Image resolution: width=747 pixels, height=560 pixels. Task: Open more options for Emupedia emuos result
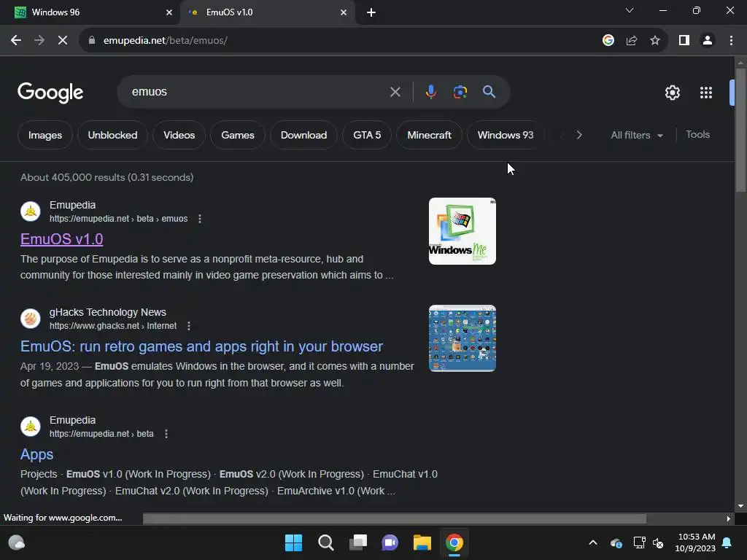coord(200,219)
